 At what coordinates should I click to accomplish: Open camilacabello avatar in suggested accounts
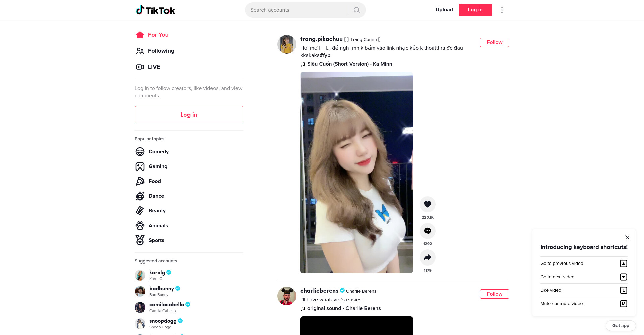(x=140, y=307)
